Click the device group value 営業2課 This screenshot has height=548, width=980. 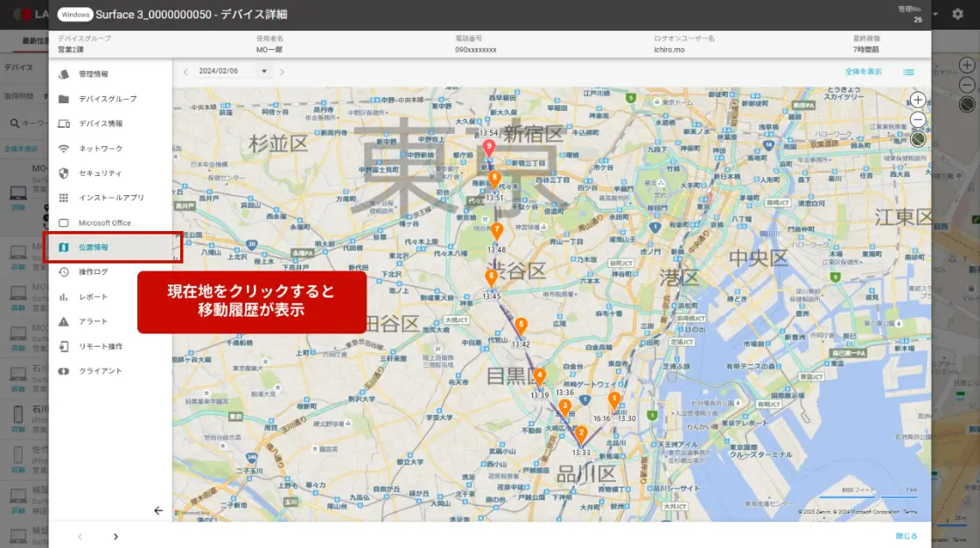click(71, 49)
